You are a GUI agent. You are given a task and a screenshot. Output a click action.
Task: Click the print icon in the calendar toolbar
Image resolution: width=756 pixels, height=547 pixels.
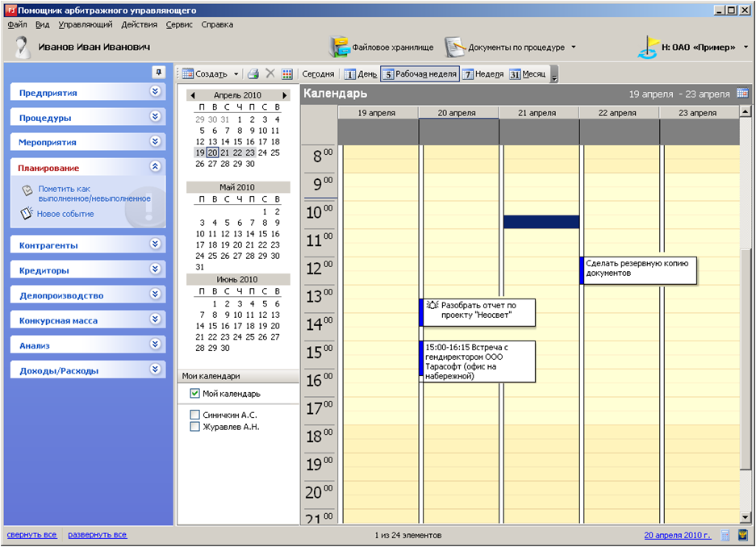[x=253, y=74]
